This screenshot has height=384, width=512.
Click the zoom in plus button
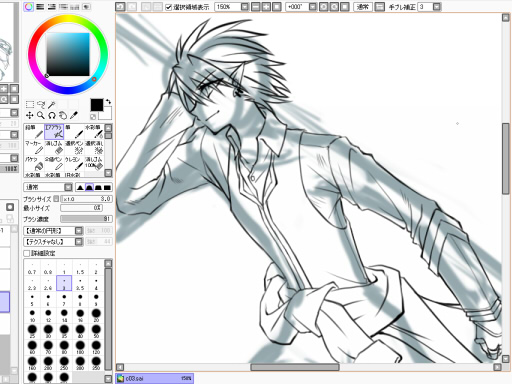pos(266,7)
